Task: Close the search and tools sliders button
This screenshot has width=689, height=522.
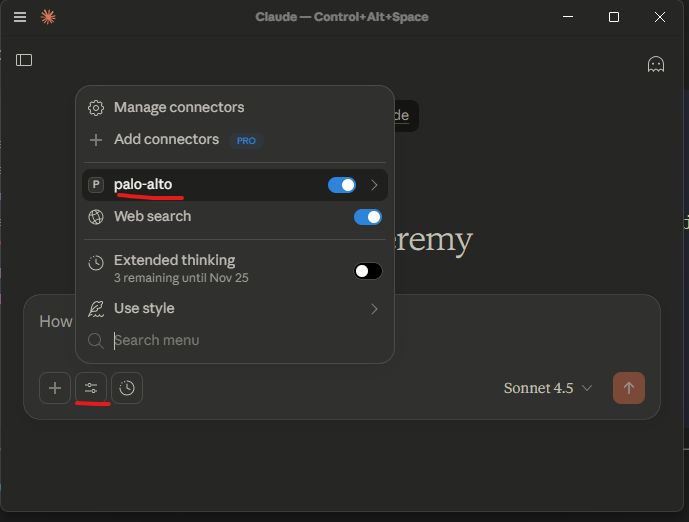Action: coord(91,388)
